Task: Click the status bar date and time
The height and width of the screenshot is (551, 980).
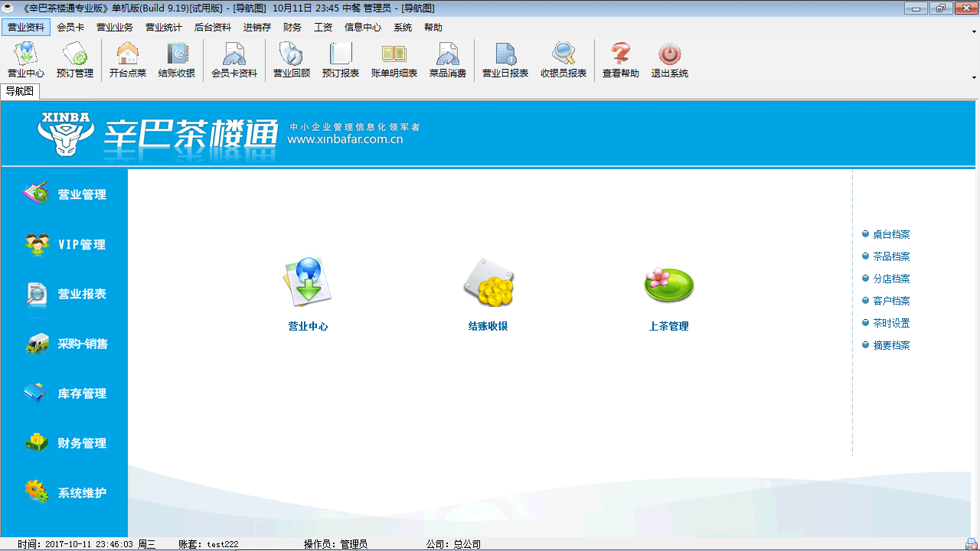Action: tap(87, 544)
